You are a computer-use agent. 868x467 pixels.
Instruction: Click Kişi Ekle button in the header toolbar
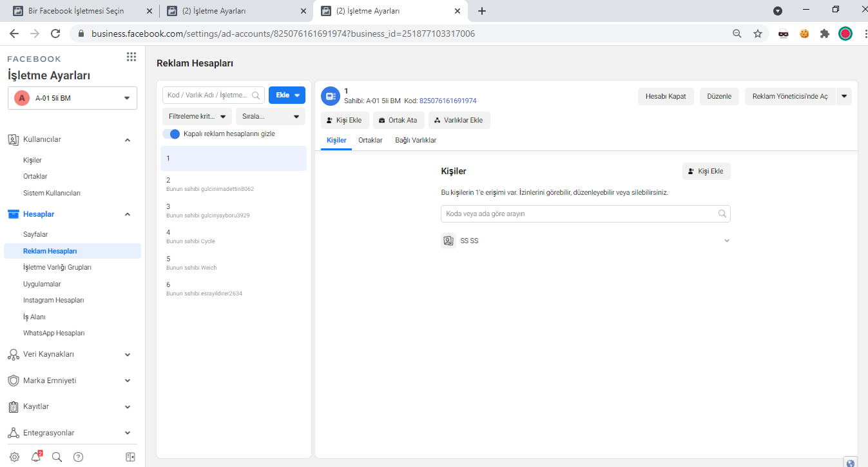tap(345, 120)
